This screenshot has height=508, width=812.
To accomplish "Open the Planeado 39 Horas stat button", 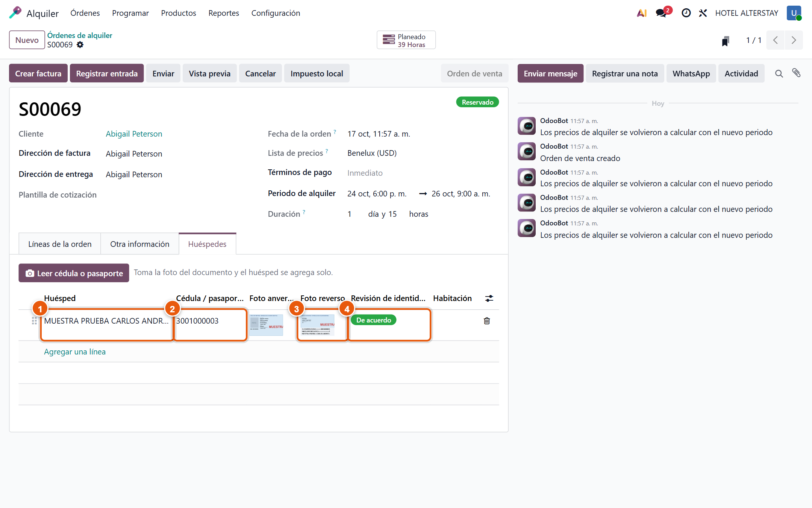I will click(x=406, y=40).
